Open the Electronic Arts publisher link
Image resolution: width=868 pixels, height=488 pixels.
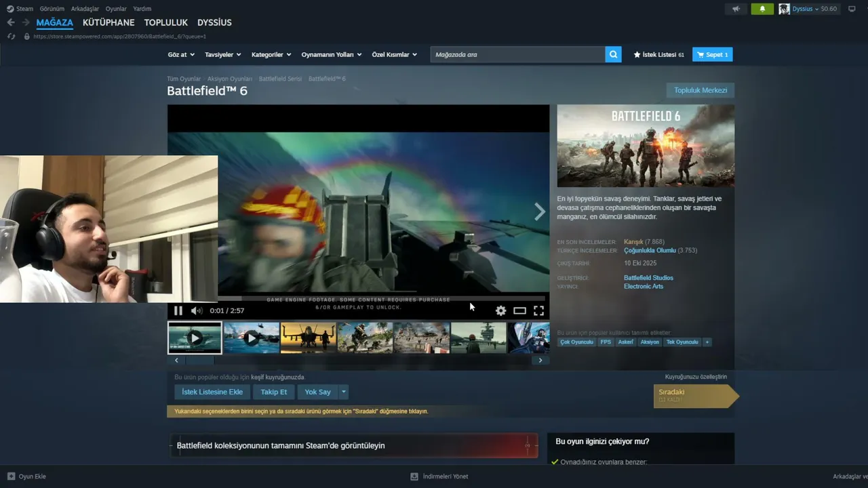point(644,287)
